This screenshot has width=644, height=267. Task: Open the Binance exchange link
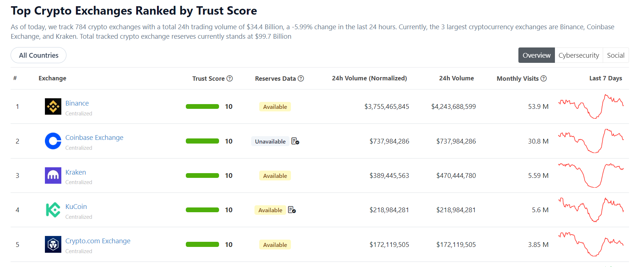point(77,103)
